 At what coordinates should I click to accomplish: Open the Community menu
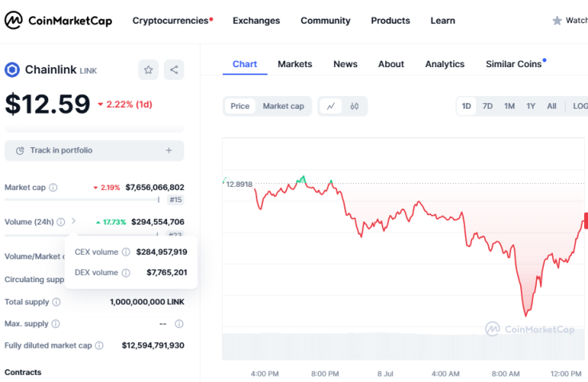click(325, 21)
